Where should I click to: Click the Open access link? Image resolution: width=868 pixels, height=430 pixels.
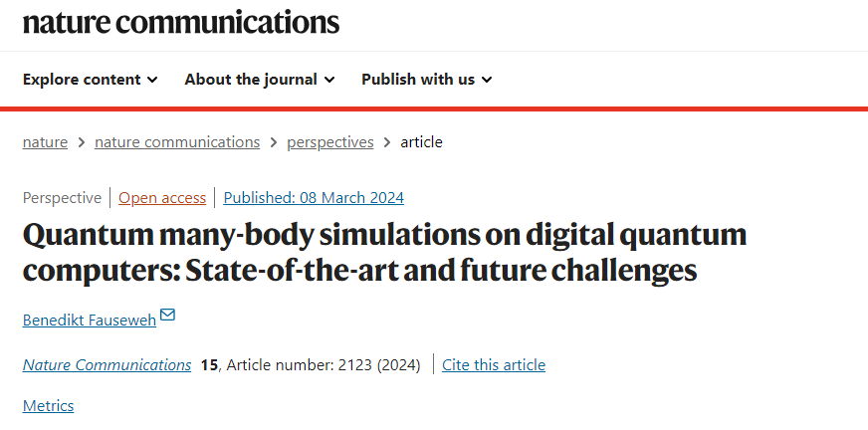pos(162,197)
